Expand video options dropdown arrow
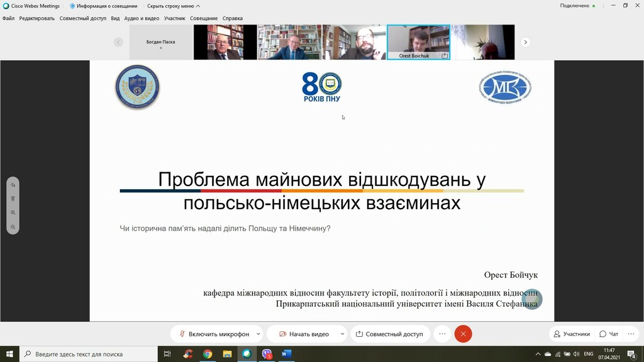The width and height of the screenshot is (644, 362). [x=342, y=334]
